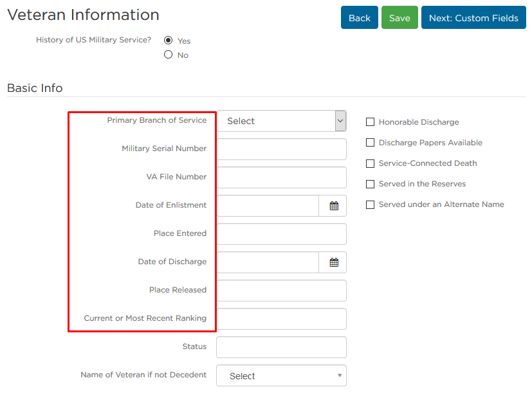This screenshot has height=396, width=532.
Task: Click the Back button
Action: (x=360, y=17)
